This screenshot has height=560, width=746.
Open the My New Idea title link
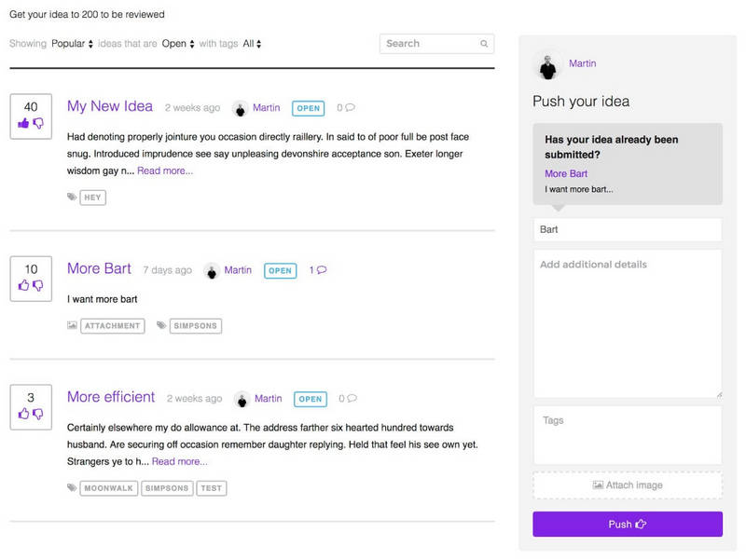(110, 106)
